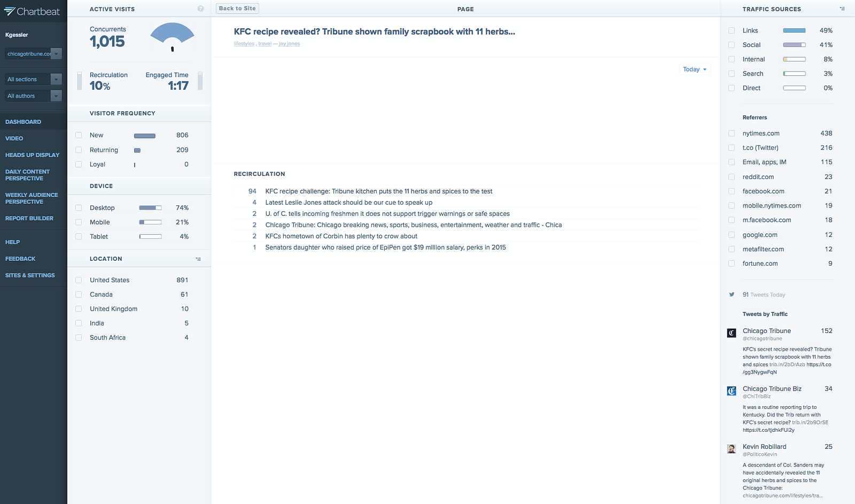Open Help in the sidebar
Viewport: 855px width, 504px height.
[x=12, y=242]
